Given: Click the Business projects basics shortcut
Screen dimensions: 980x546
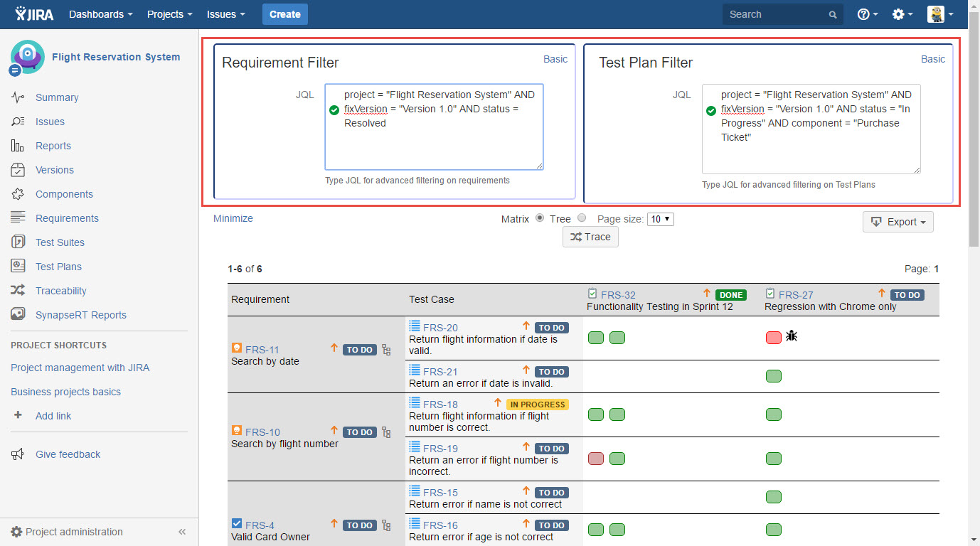Looking at the screenshot, I should [x=65, y=392].
